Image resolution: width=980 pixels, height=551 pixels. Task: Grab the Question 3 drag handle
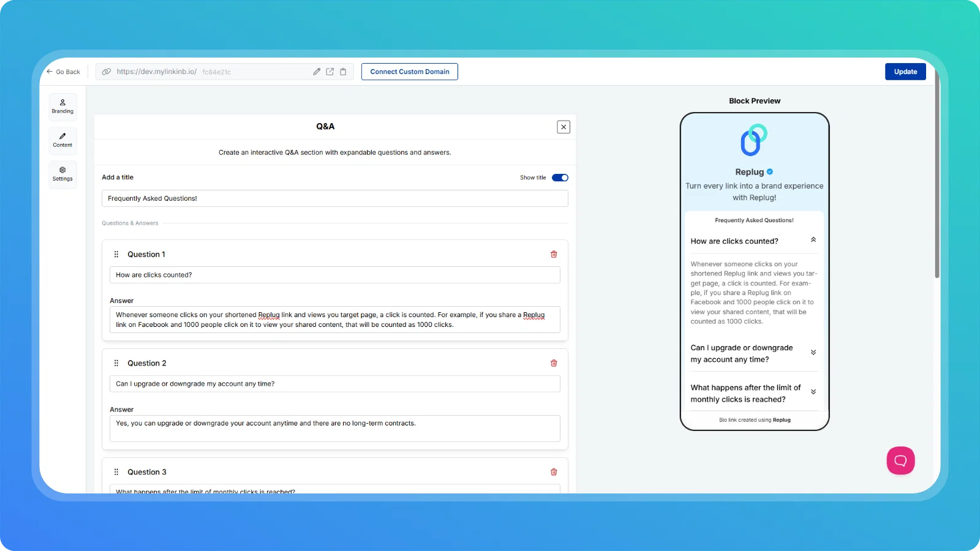116,472
